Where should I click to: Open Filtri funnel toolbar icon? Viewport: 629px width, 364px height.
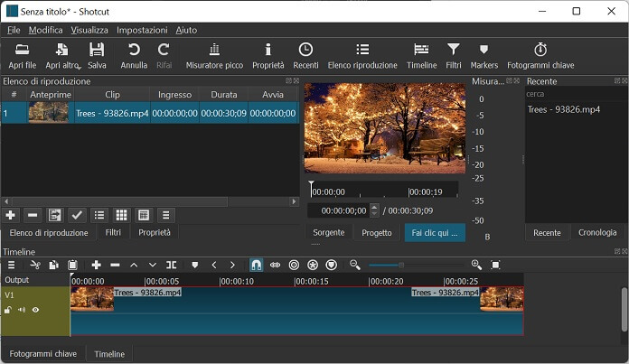pos(454,56)
